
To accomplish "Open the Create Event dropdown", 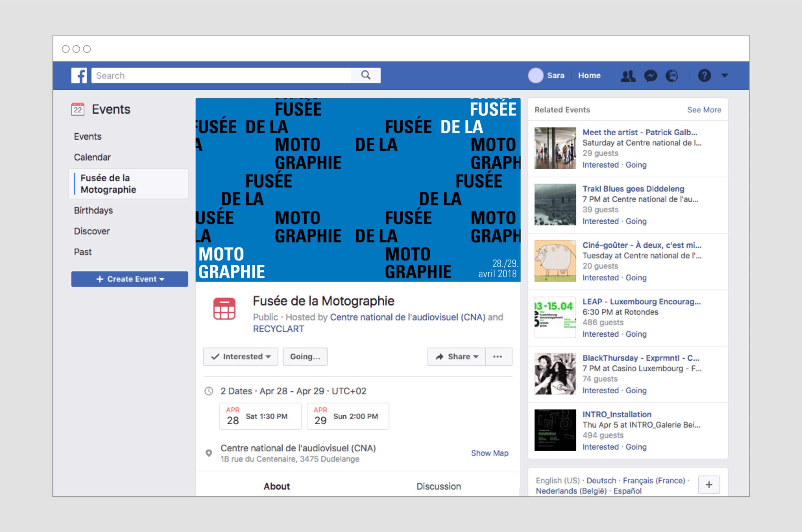I will pyautogui.click(x=130, y=279).
